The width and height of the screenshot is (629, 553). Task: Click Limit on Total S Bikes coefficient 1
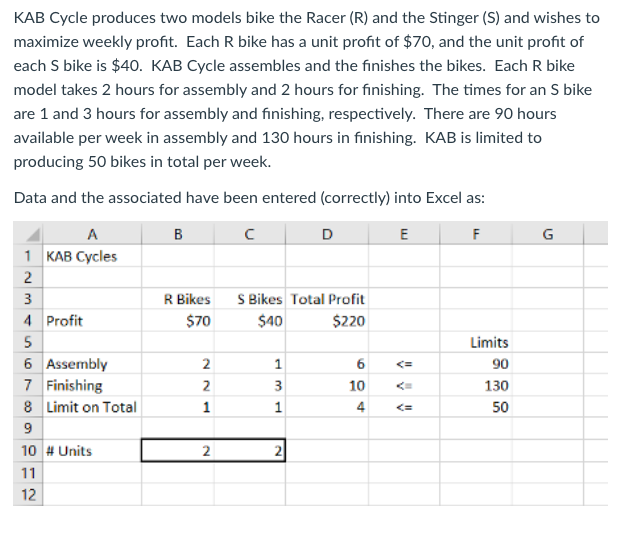tap(250, 407)
